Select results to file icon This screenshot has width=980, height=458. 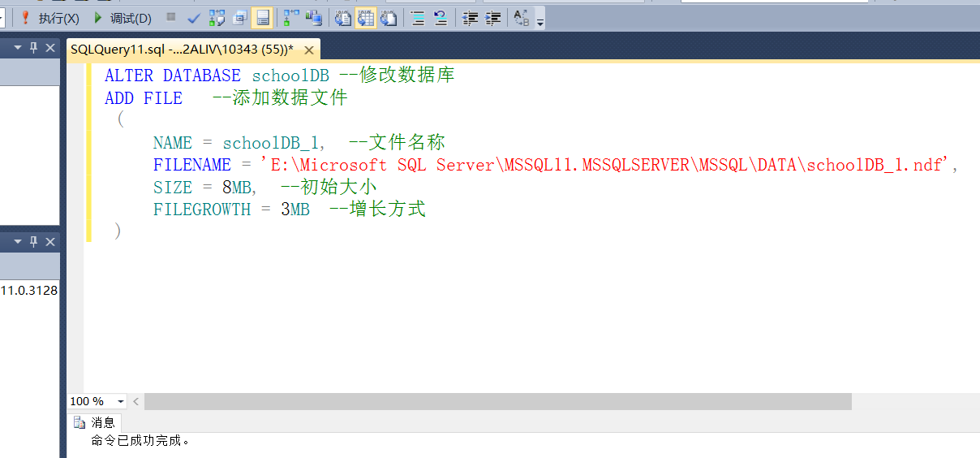pyautogui.click(x=389, y=18)
